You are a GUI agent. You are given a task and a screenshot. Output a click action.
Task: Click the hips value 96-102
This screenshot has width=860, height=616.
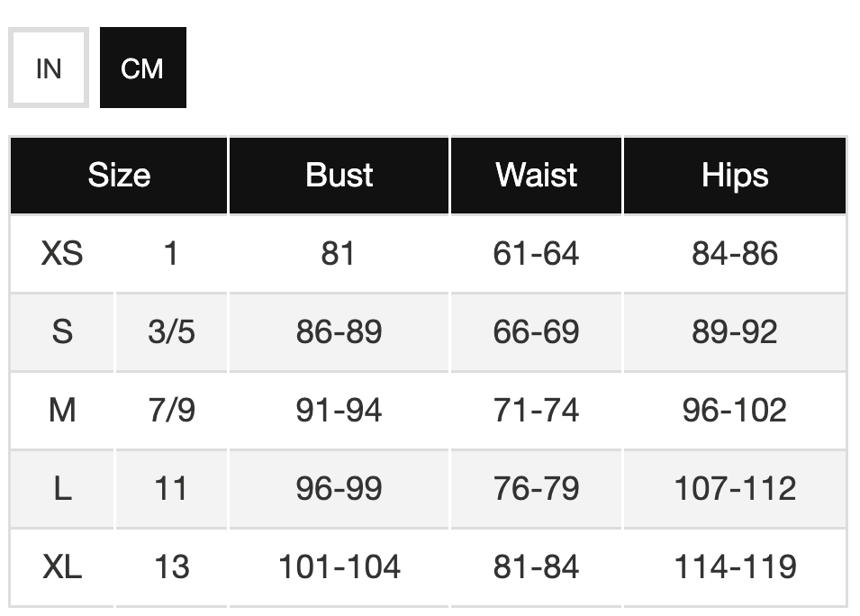pyautogui.click(x=735, y=411)
